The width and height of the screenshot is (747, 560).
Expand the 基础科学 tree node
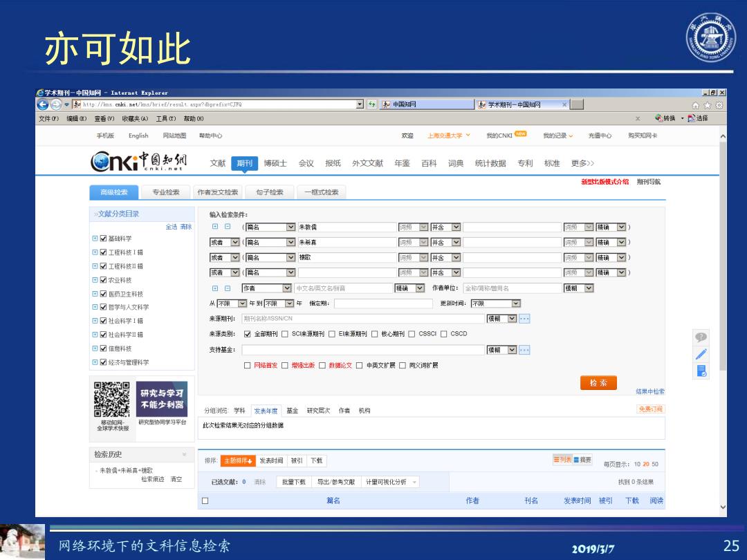click(95, 239)
